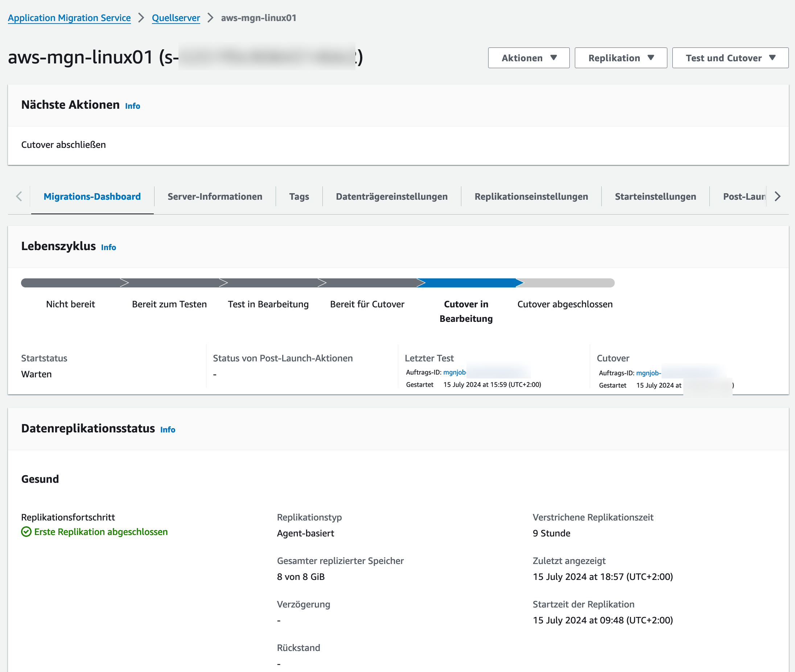
Task: Open the Tags tab
Action: tap(299, 196)
